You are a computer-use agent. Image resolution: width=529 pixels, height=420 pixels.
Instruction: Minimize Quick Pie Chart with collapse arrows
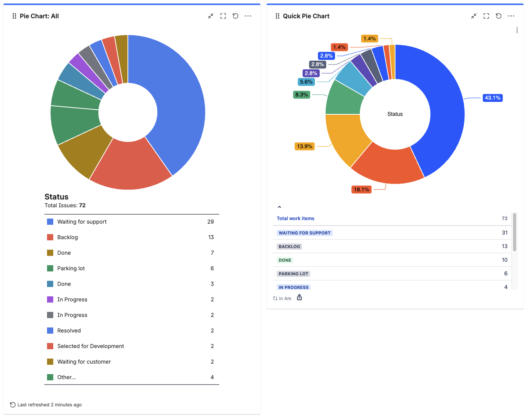tap(474, 16)
